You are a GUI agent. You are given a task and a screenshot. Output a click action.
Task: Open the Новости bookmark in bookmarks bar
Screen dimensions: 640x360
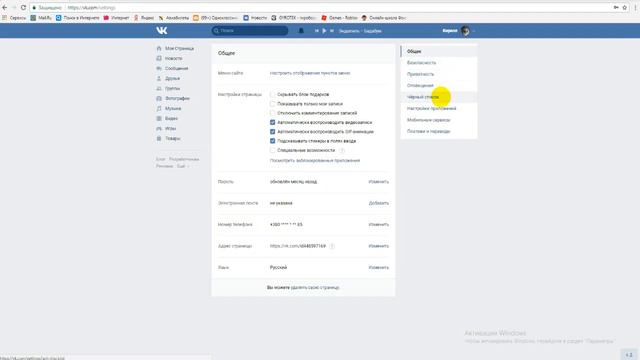(255, 18)
